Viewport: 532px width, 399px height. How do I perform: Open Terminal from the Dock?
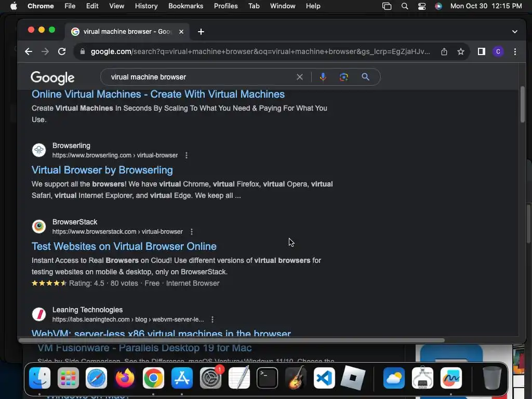tap(268, 378)
